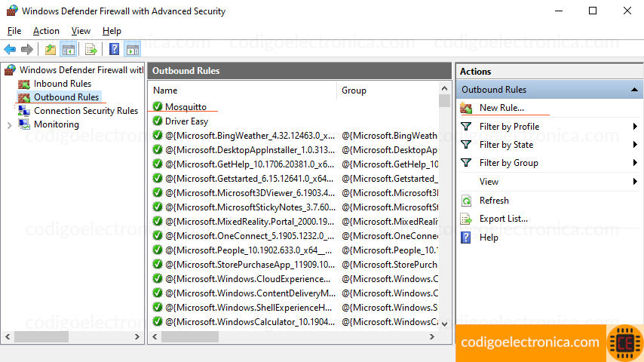Click the application icon in the title bar

click(x=12, y=11)
